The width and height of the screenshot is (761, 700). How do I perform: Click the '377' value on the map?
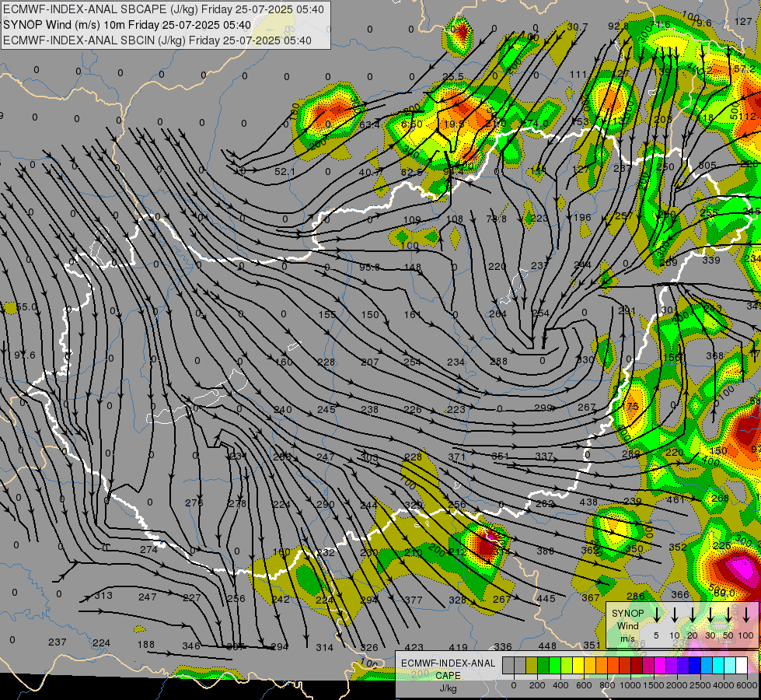click(x=413, y=600)
